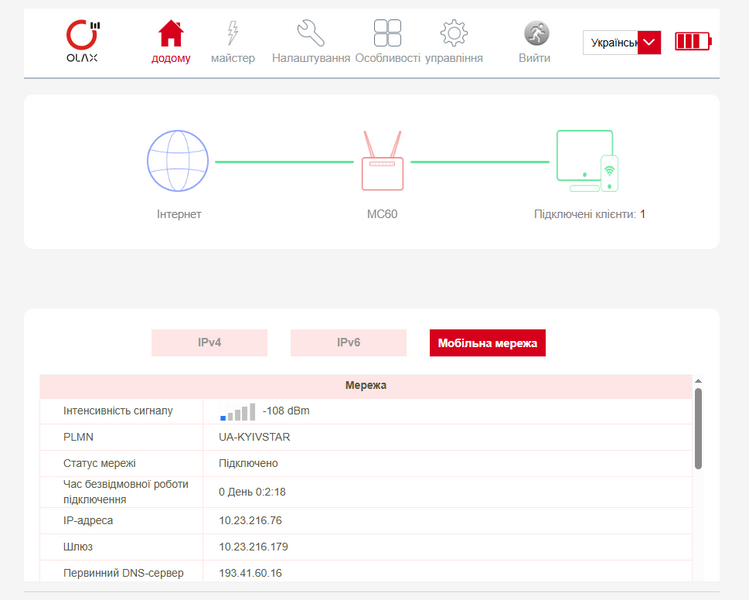This screenshot has width=749, height=600.
Task: Click the Інтернет globe icon
Action: 178,161
